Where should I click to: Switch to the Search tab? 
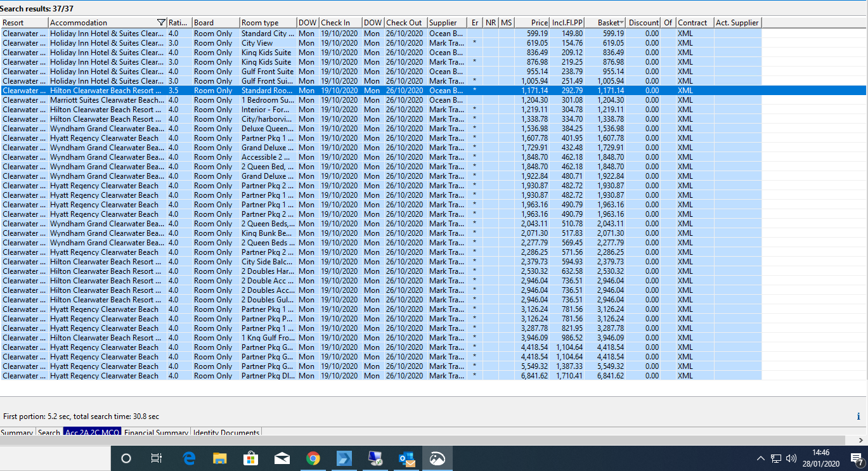[x=49, y=432]
